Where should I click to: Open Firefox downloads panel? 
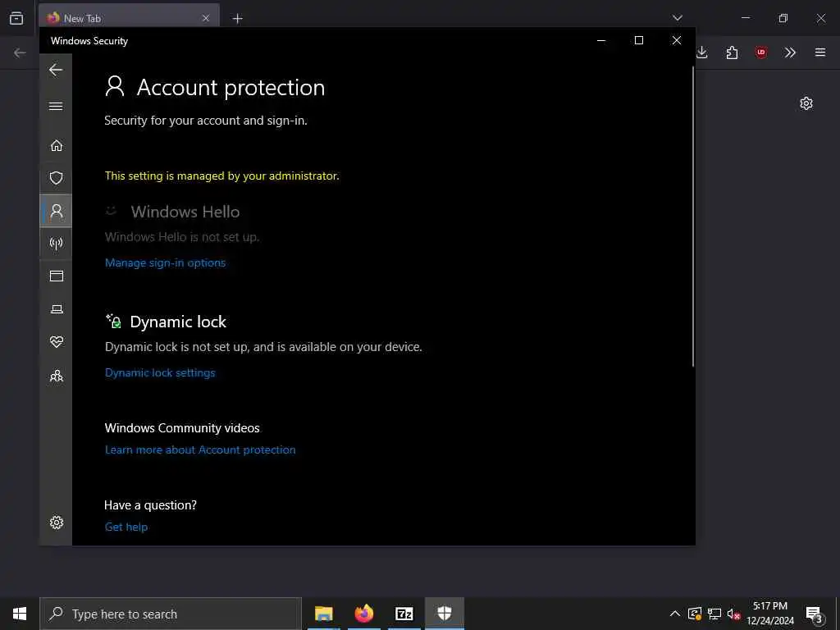tap(702, 52)
